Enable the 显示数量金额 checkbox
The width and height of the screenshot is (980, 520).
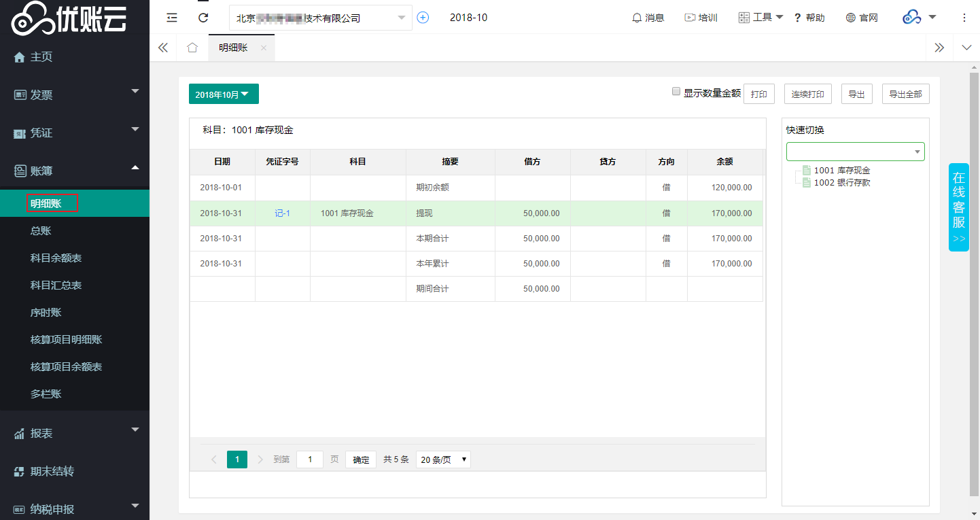[676, 91]
